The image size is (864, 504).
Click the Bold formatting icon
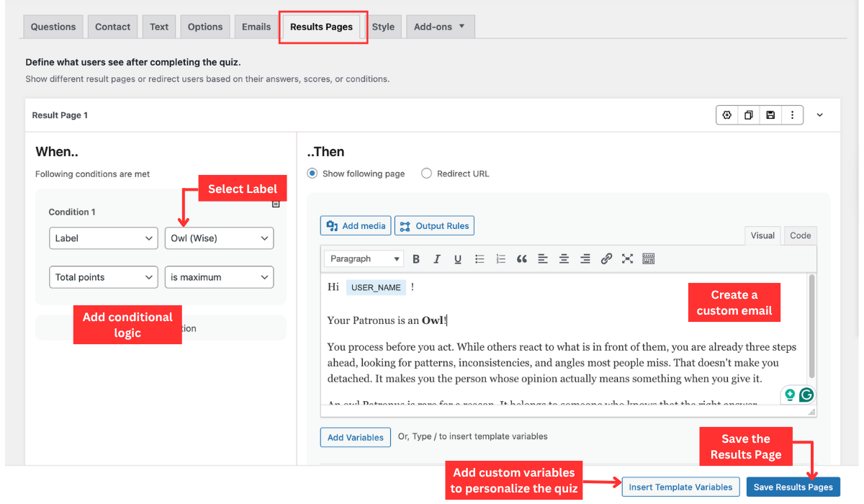pos(416,259)
